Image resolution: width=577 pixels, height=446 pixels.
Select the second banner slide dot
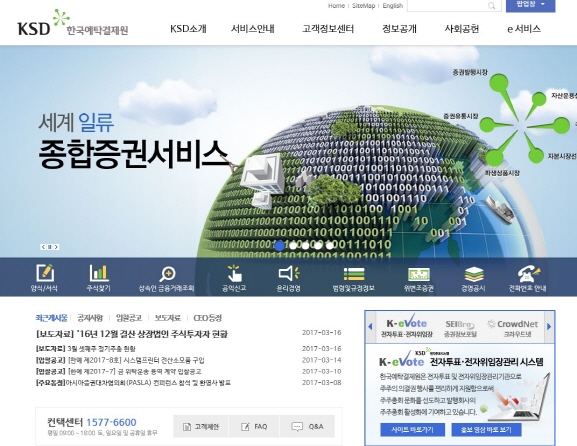(293, 245)
